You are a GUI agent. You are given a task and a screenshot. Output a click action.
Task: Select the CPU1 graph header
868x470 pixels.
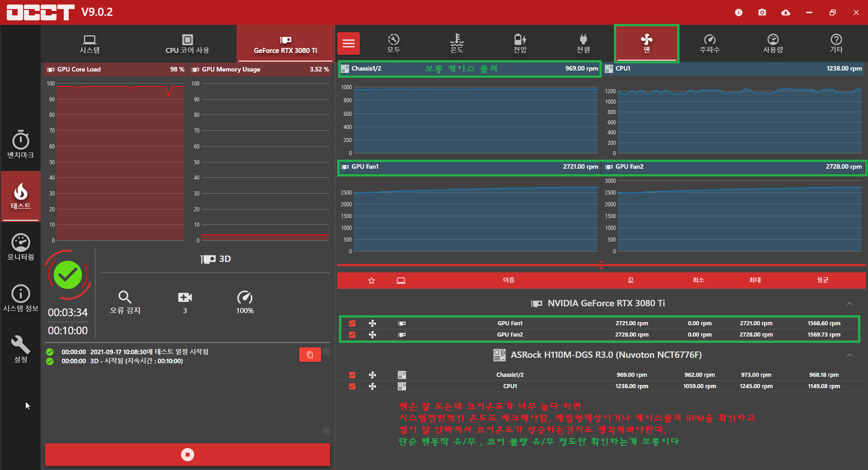click(733, 69)
